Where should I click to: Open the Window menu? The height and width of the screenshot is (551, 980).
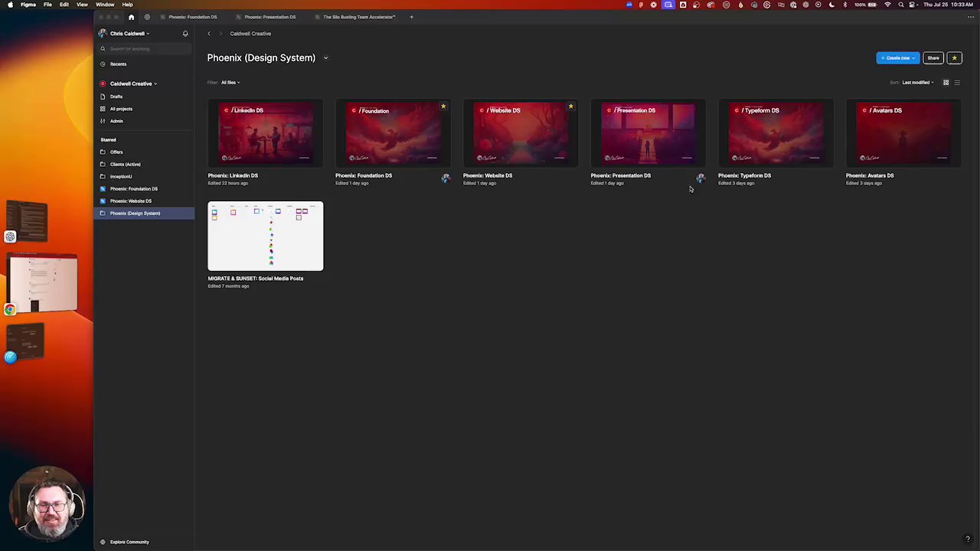[105, 5]
